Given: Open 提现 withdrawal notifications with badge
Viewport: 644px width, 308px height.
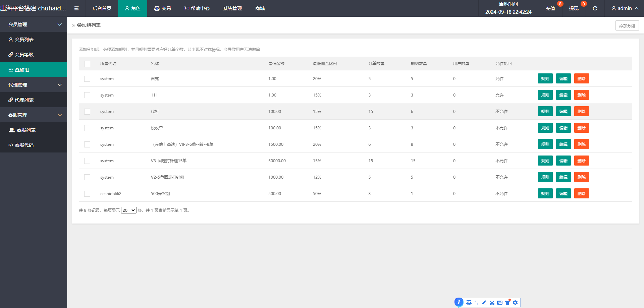Looking at the screenshot, I should (574, 8).
